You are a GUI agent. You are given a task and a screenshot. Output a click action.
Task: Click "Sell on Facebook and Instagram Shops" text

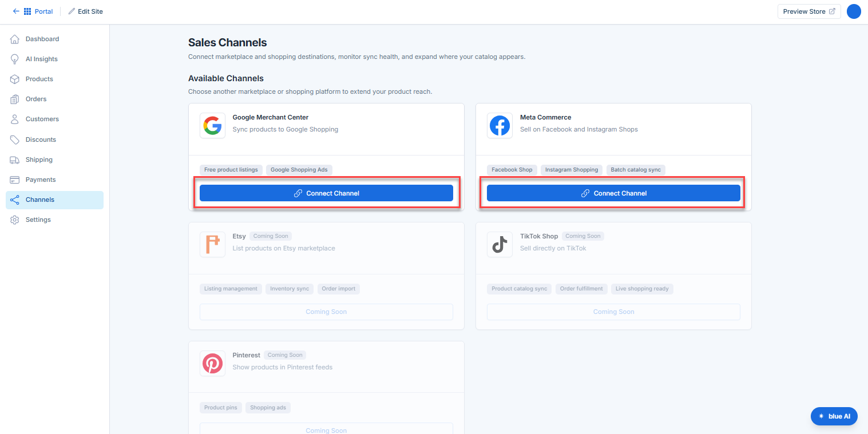coord(579,129)
